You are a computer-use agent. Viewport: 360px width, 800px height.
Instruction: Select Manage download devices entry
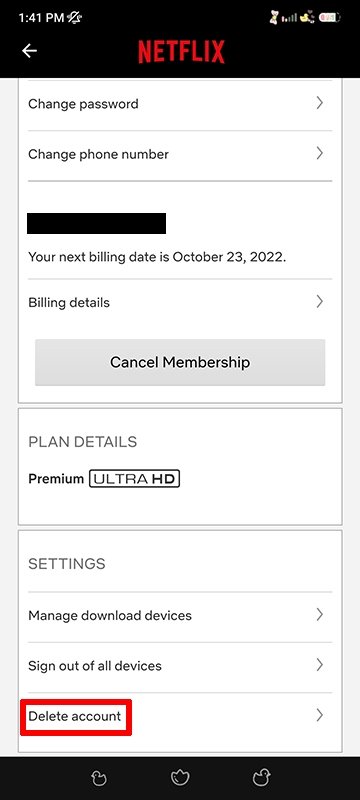pyautogui.click(x=180, y=617)
